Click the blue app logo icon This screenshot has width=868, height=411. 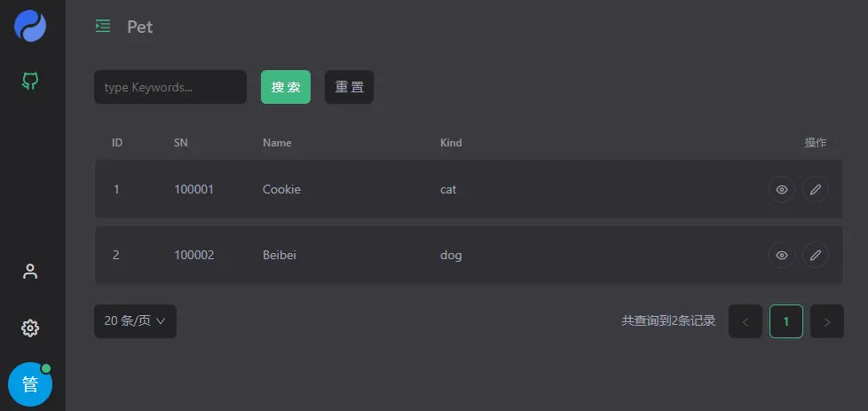coord(30,26)
